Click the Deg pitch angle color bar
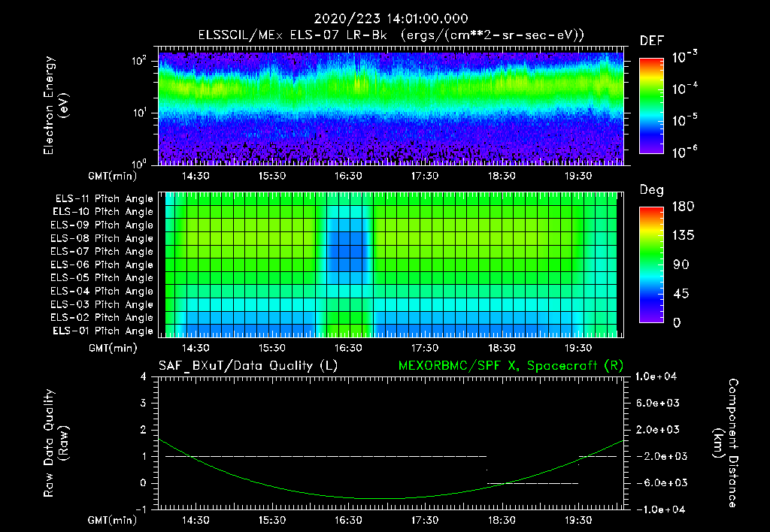The width and height of the screenshot is (770, 532). 651,264
